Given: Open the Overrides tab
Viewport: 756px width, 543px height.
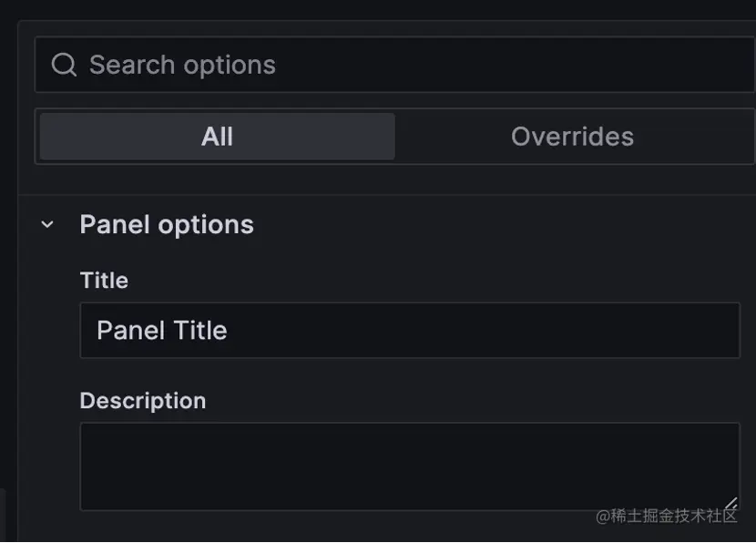Looking at the screenshot, I should click(572, 137).
